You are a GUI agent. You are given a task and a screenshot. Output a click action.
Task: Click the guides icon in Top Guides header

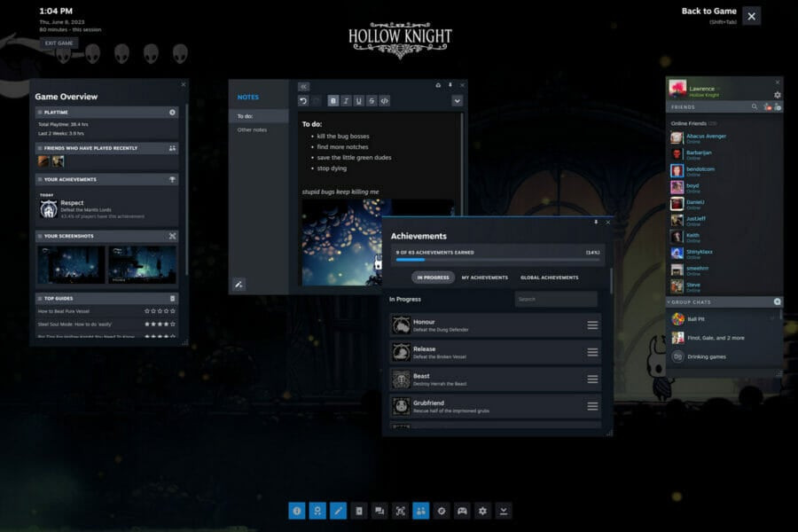coord(172,298)
